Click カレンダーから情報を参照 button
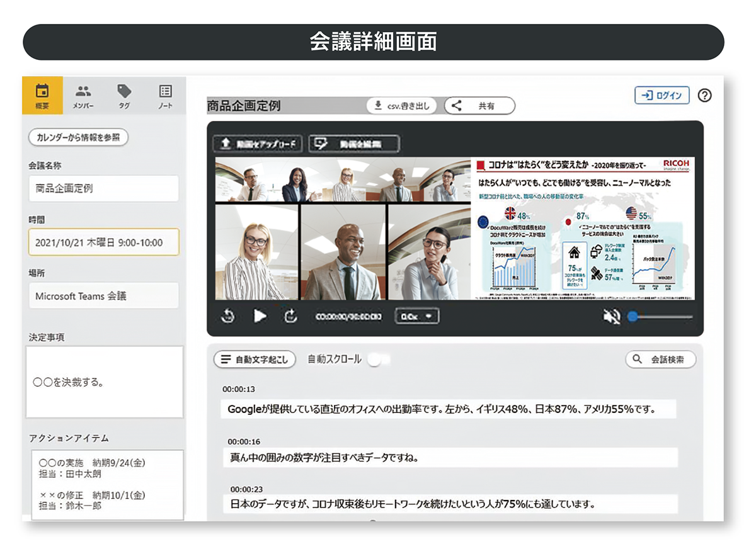 click(77, 137)
